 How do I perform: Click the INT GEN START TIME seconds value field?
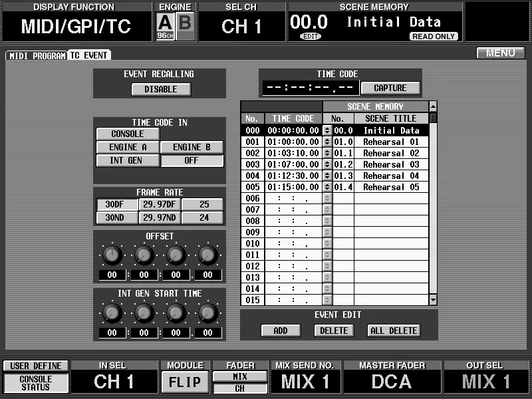[x=176, y=333]
